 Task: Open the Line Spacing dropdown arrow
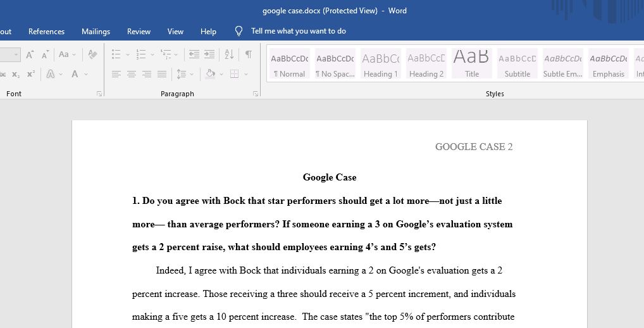[x=192, y=74]
